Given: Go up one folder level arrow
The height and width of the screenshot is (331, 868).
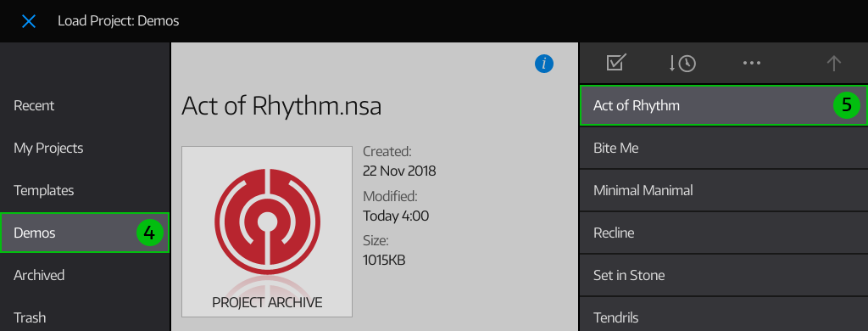Looking at the screenshot, I should 834,63.
